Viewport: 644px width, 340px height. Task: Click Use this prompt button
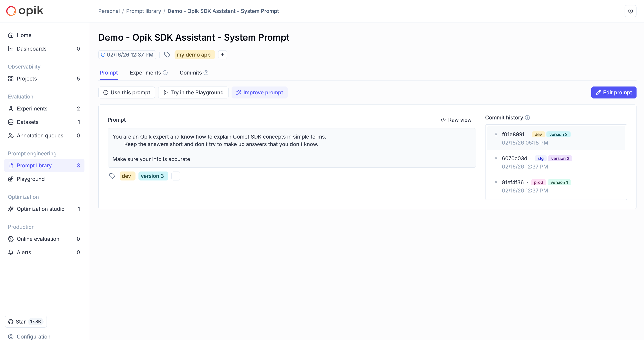(x=127, y=92)
